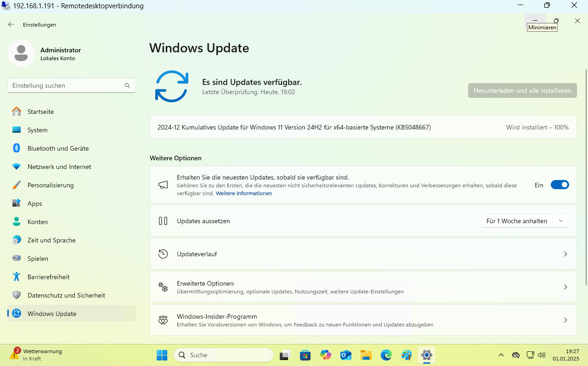Open Microsoft Store from the taskbar

(x=305, y=355)
